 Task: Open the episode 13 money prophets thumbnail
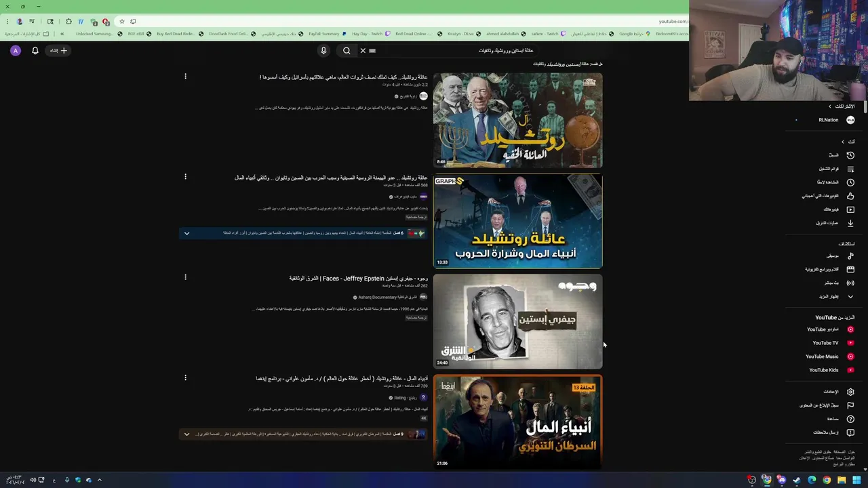coord(517,422)
